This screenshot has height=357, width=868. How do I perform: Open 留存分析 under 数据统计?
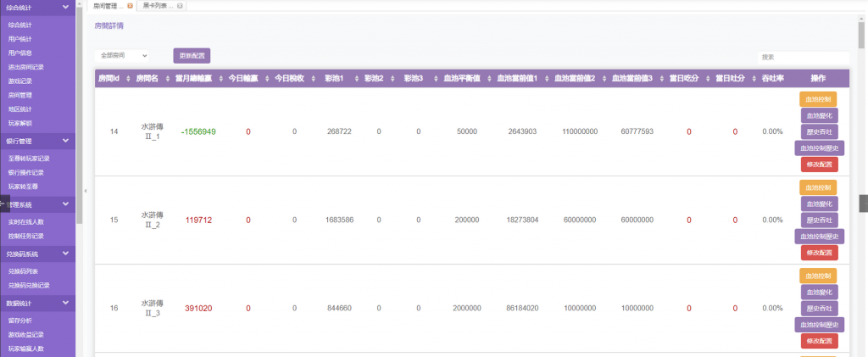[x=20, y=321]
